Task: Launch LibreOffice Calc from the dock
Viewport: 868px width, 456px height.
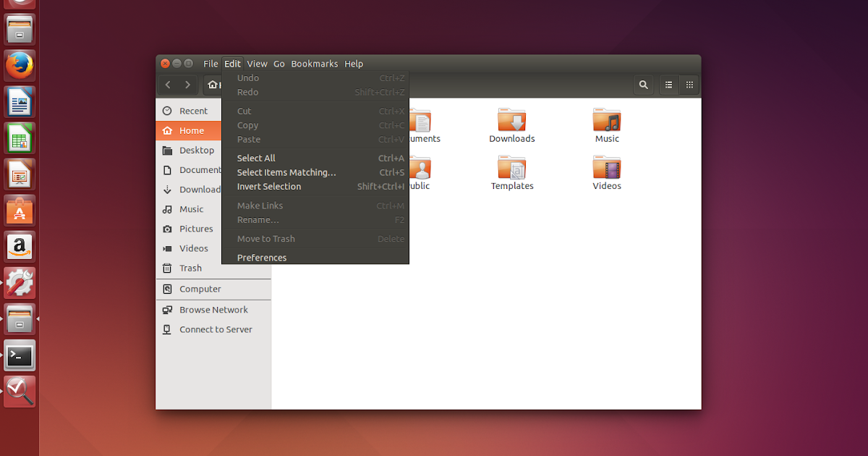Action: tap(18, 138)
